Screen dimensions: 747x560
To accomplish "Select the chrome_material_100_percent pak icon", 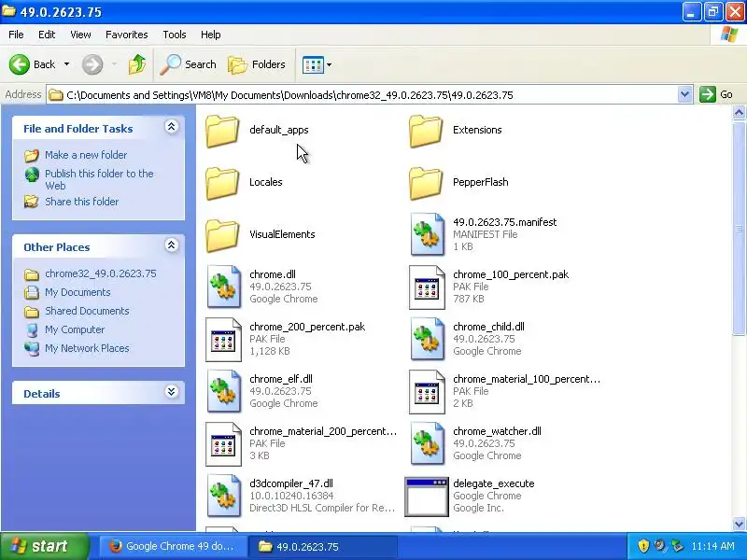I will click(x=427, y=392).
